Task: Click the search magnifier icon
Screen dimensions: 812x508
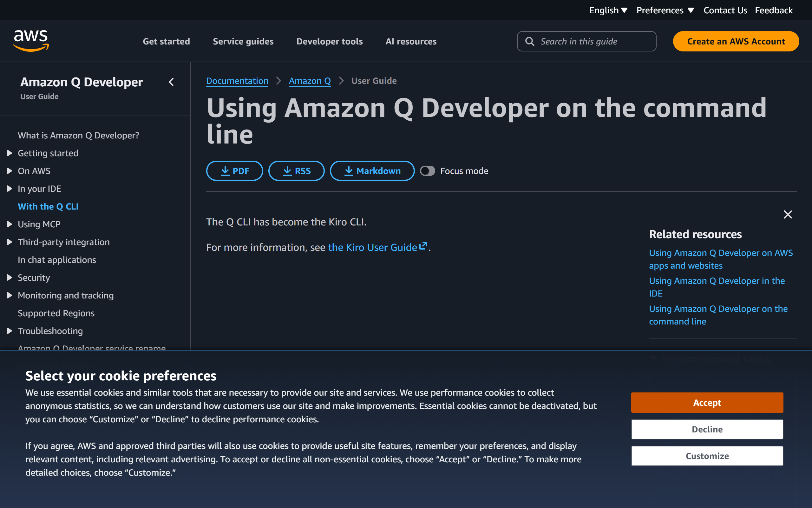Action: coord(529,41)
